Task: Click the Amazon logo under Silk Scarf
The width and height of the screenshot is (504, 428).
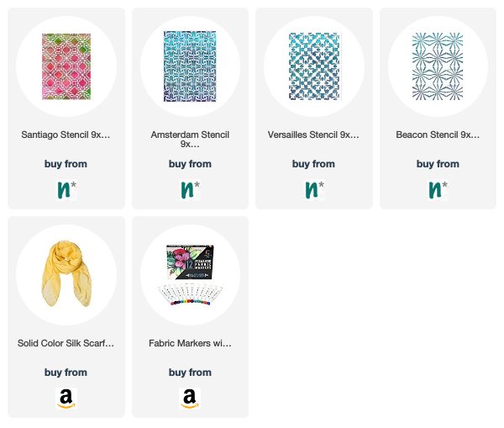Action: [66, 399]
